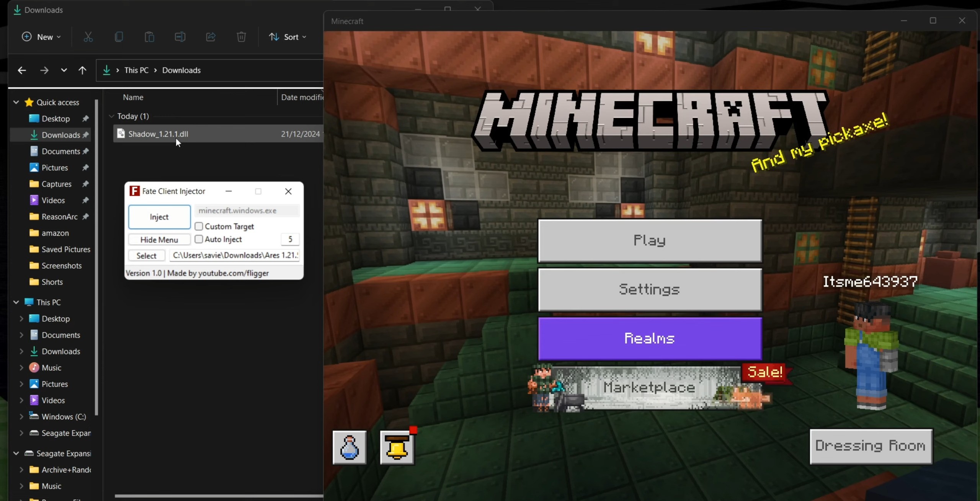Click the minecraft.windows.exe target field

(247, 211)
